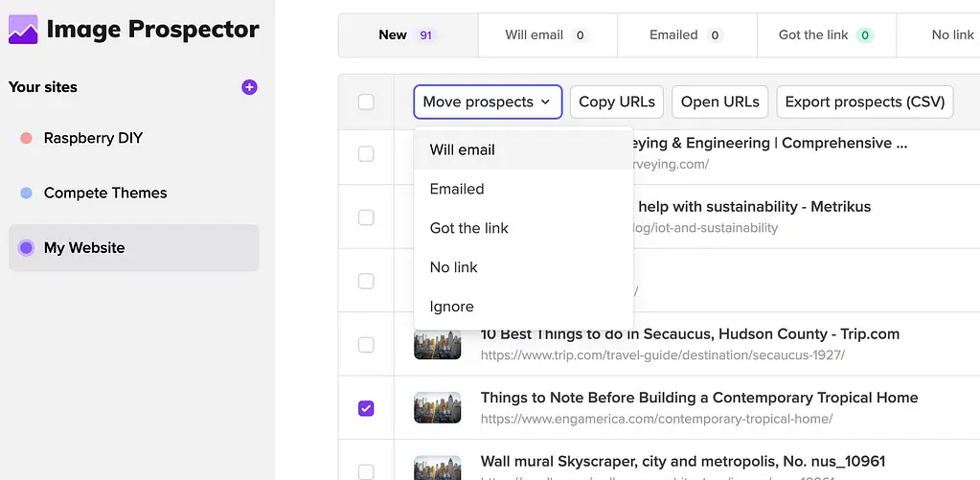Click the Image Prospector logo icon
980x480 pixels.
point(23,30)
